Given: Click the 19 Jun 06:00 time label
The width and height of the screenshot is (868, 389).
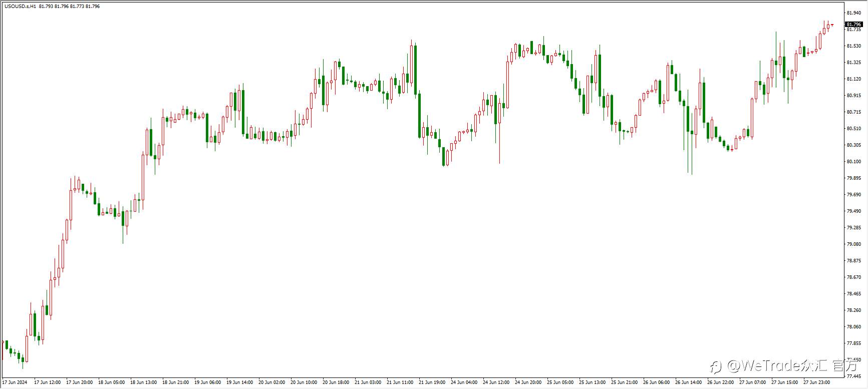Looking at the screenshot, I should [x=208, y=382].
